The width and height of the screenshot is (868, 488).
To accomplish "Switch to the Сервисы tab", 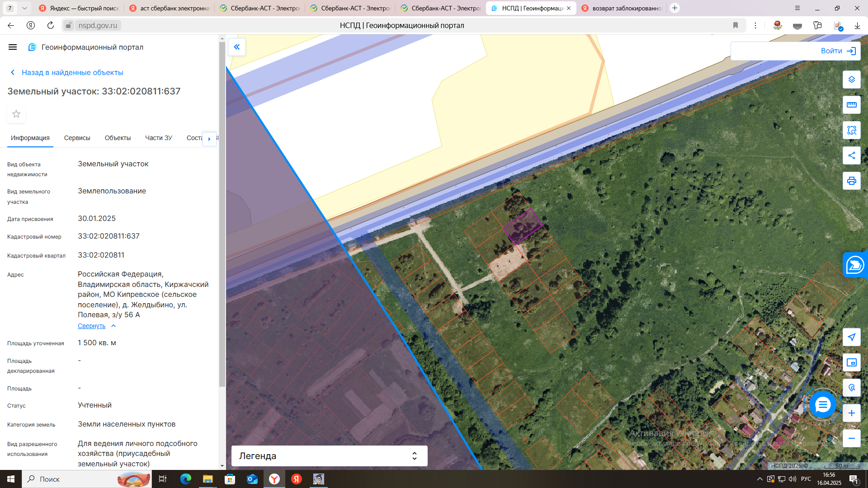I will click(77, 138).
